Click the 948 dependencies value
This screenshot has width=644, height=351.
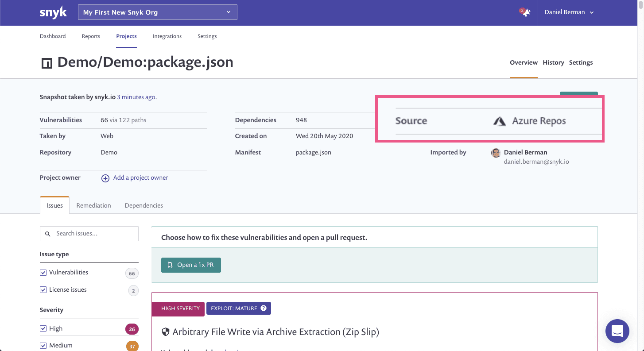pos(301,120)
